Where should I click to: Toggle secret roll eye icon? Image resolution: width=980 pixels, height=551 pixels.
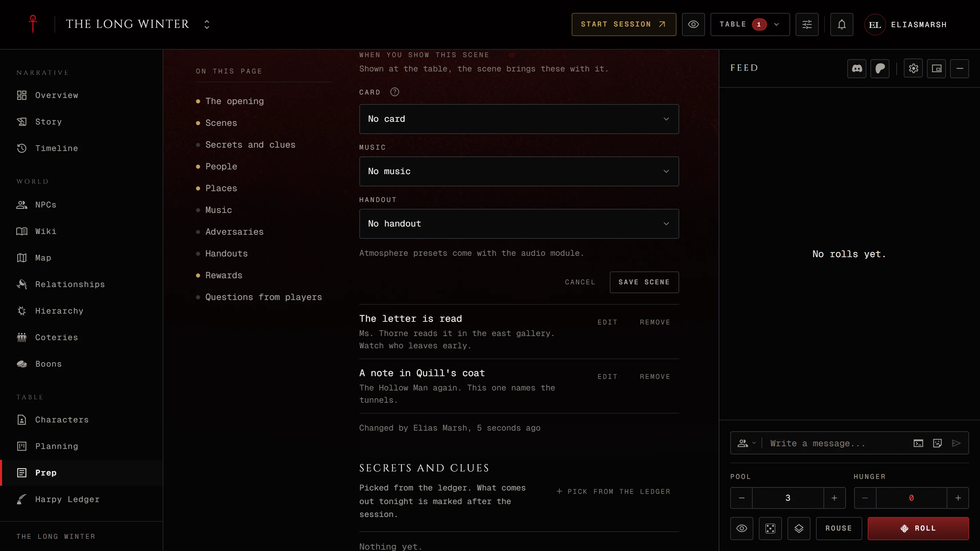(x=741, y=529)
